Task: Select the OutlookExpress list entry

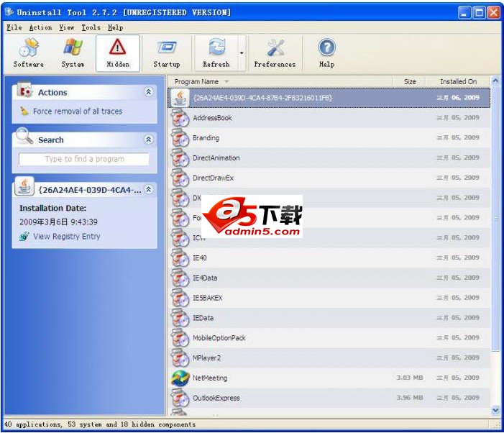Action: coord(216,398)
